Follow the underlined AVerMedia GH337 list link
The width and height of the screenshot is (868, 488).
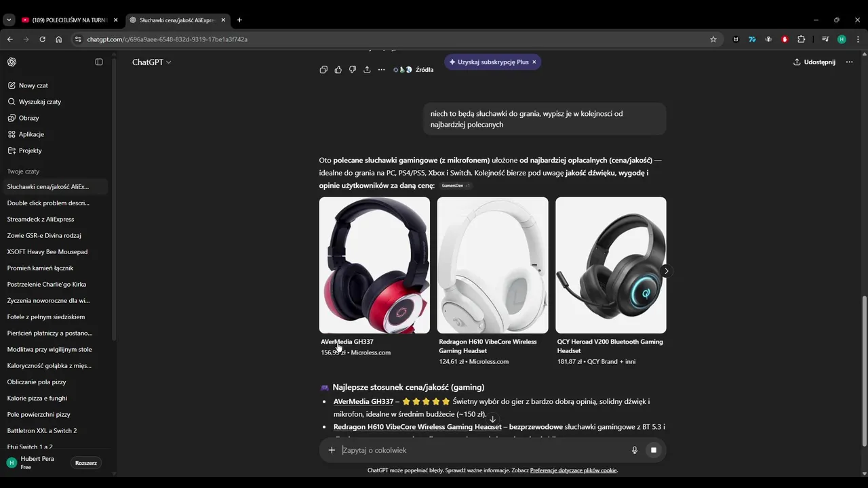(363, 401)
